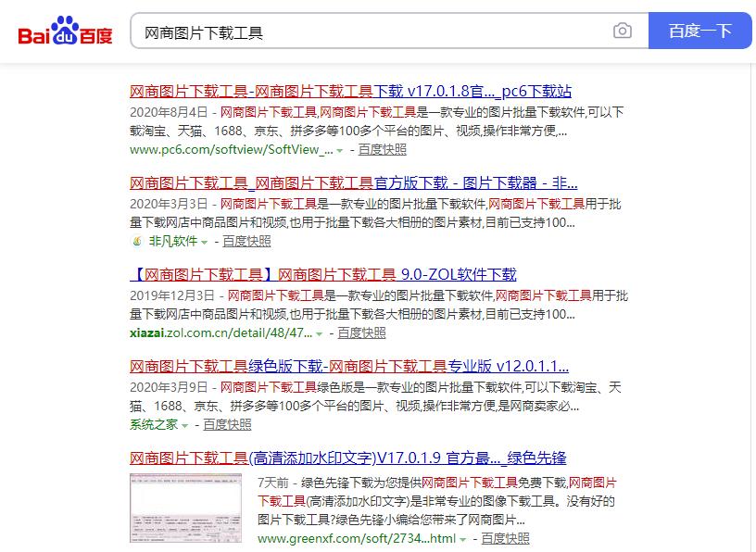Viewport: 756px width, 552px height.
Task: Click 百度快照 next to 系统之家
Action: click(229, 423)
